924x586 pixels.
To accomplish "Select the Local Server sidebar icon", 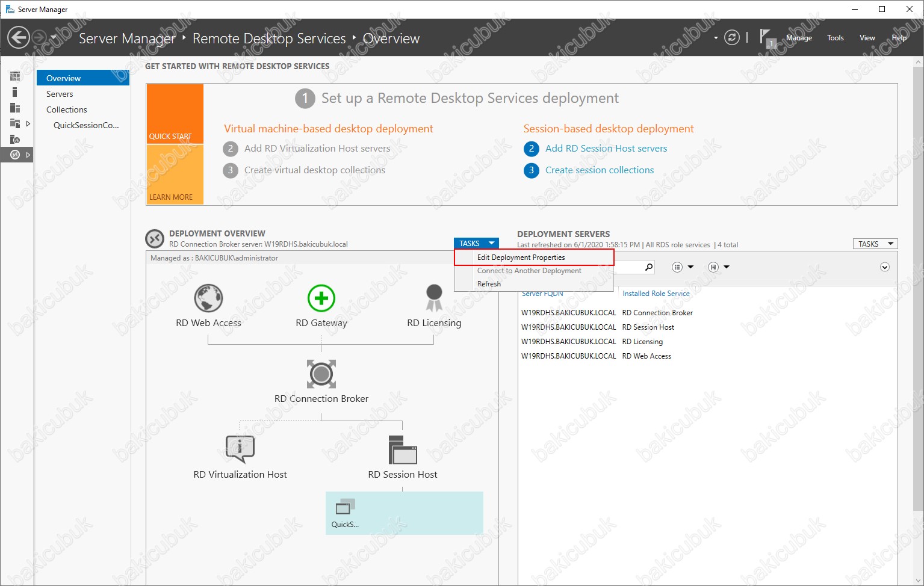I will tap(15, 92).
